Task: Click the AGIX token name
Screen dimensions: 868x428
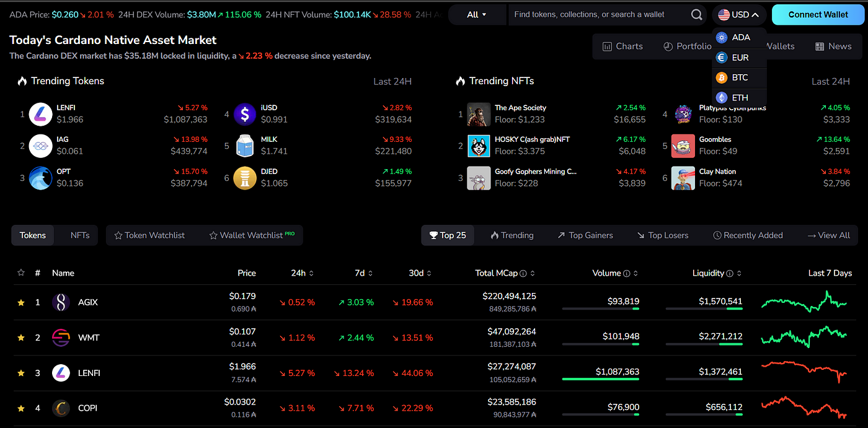Action: pyautogui.click(x=87, y=302)
